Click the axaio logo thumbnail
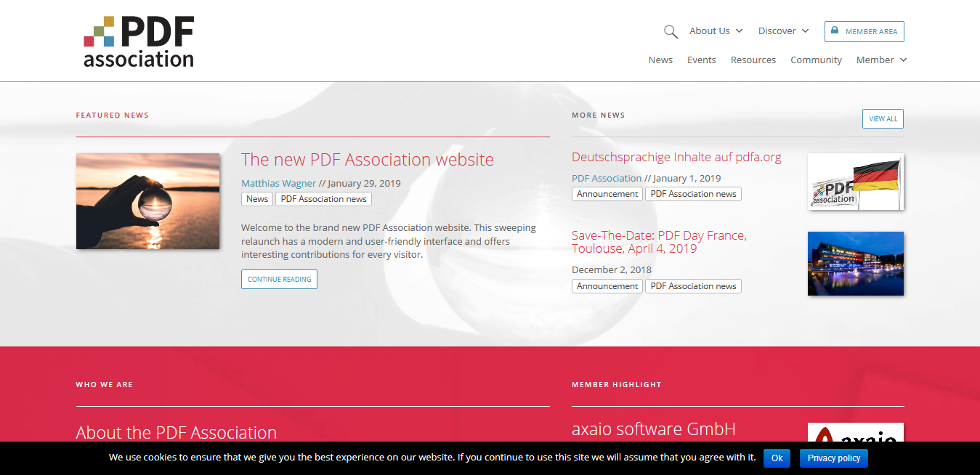The width and height of the screenshot is (980, 475). pyautogui.click(x=856, y=433)
